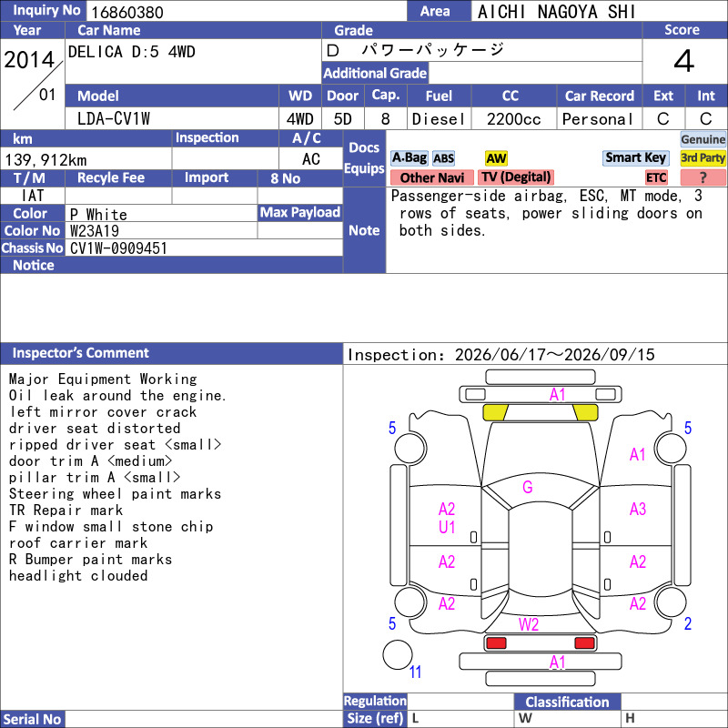
Task: Select the area text AICHI NAGOYA SHI
Action: pos(556,12)
